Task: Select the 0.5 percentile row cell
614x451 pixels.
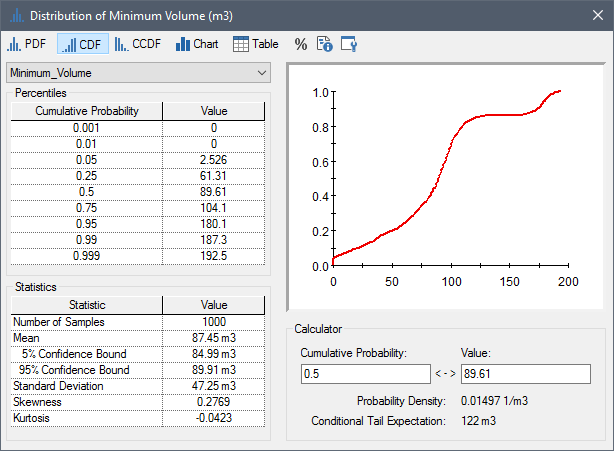Action: (87, 192)
